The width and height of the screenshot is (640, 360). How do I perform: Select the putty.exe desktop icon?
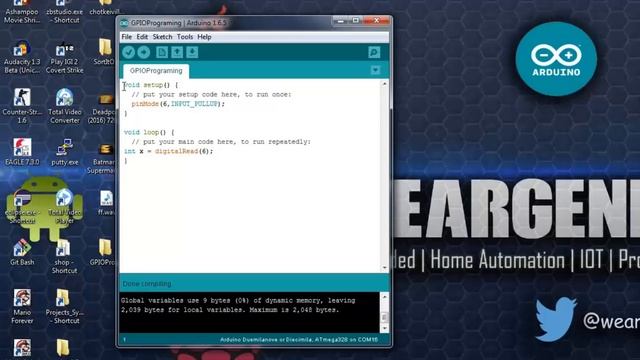click(64, 152)
